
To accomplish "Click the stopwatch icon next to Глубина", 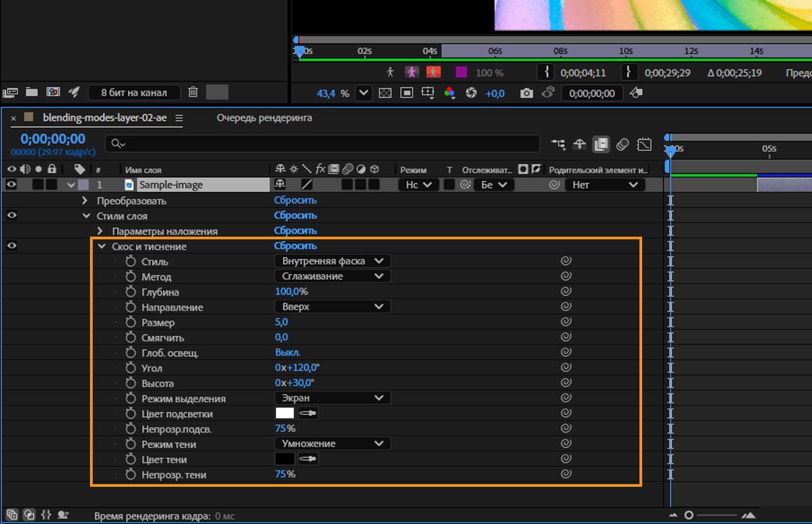I will point(131,292).
